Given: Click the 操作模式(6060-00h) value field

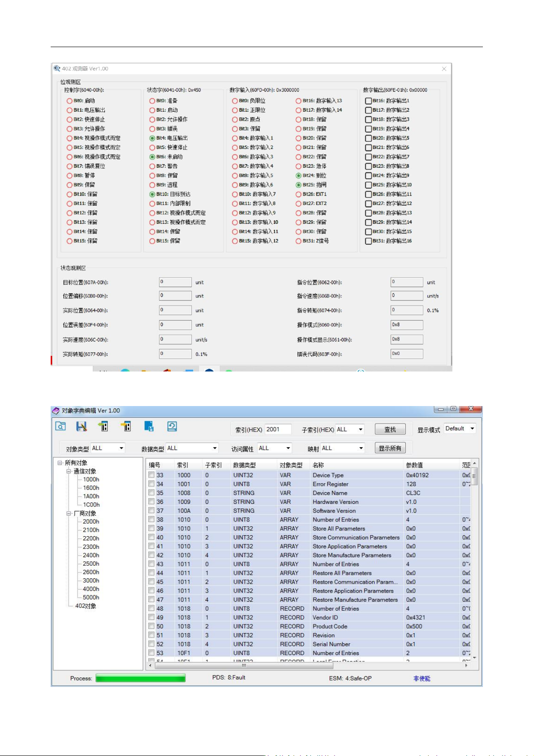Looking at the screenshot, I should [407, 325].
